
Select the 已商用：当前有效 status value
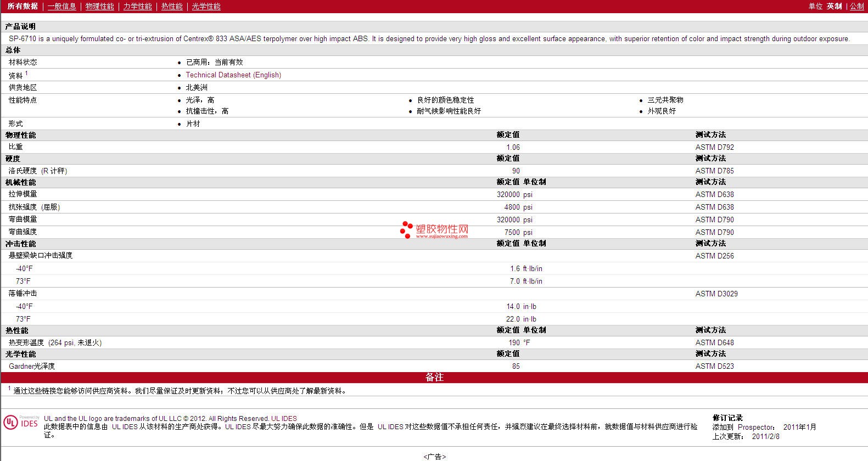coord(214,63)
